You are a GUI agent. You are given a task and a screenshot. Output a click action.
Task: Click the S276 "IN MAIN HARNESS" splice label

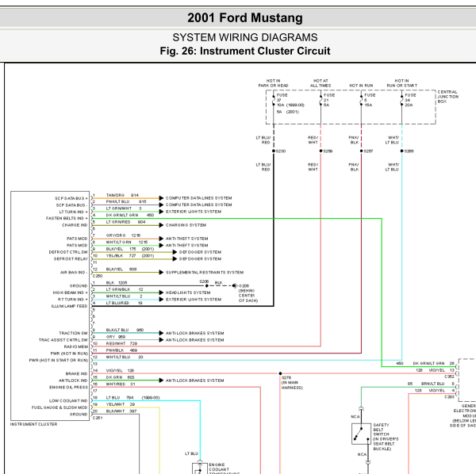(x=292, y=383)
